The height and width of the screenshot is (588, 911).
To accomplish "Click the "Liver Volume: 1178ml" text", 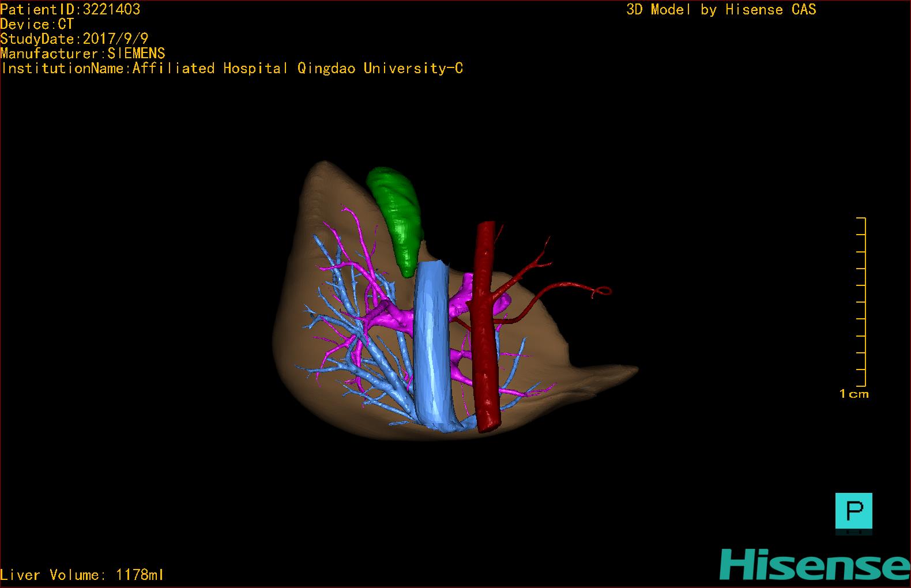I will click(82, 575).
